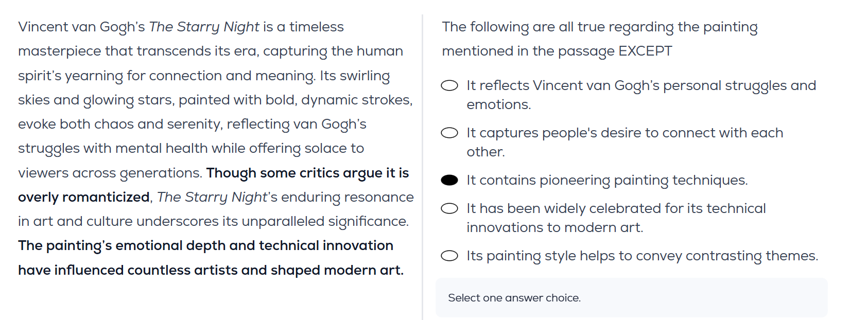
Task: Select radio button beside 'It reflects Vincent van Gogh's'
Action: 449,85
